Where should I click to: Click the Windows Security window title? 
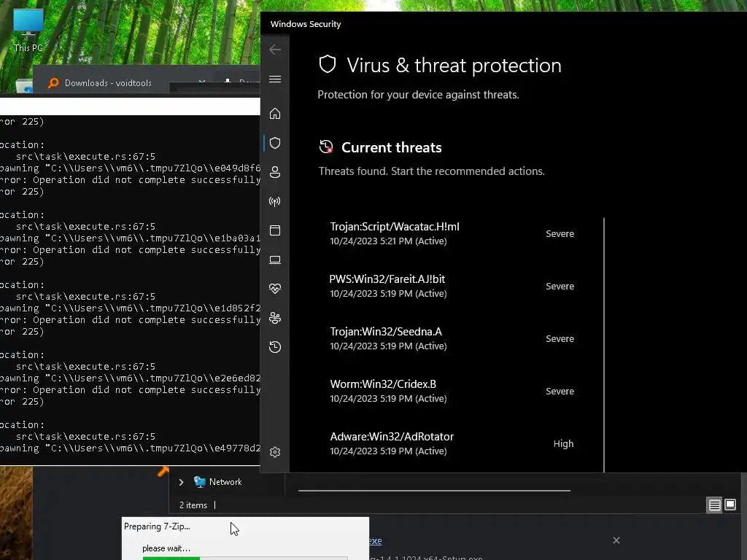(x=306, y=24)
